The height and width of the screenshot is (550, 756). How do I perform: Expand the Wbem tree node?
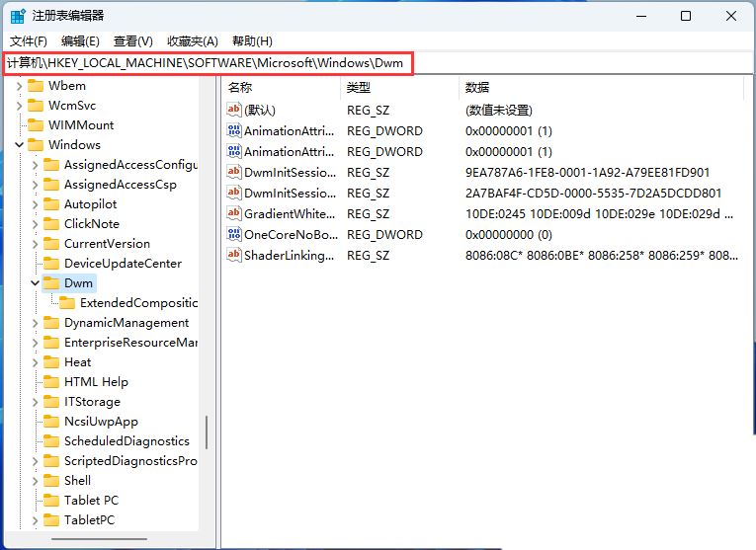click(20, 86)
